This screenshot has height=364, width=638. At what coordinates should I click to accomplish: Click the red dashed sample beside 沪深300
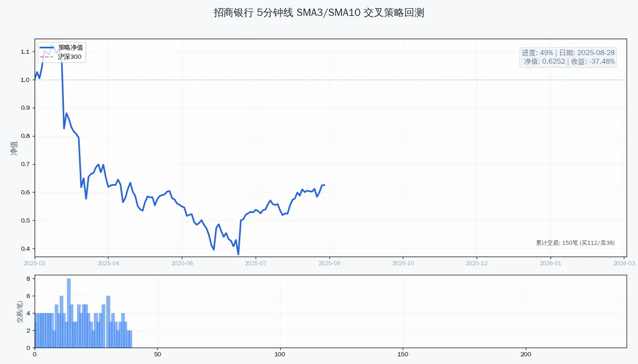coord(47,57)
